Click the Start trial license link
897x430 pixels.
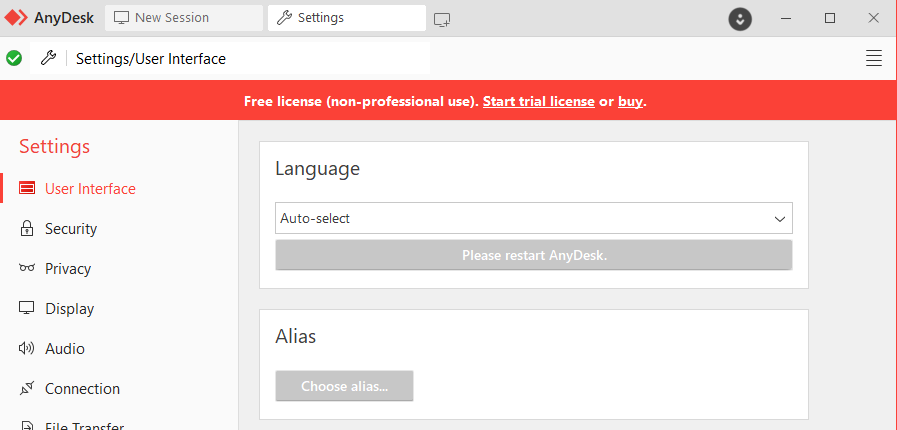pos(539,101)
